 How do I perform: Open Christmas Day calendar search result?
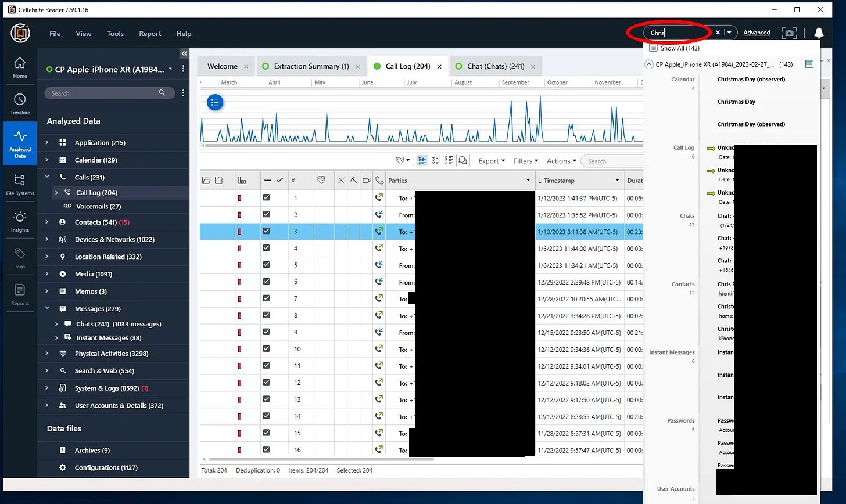(736, 102)
